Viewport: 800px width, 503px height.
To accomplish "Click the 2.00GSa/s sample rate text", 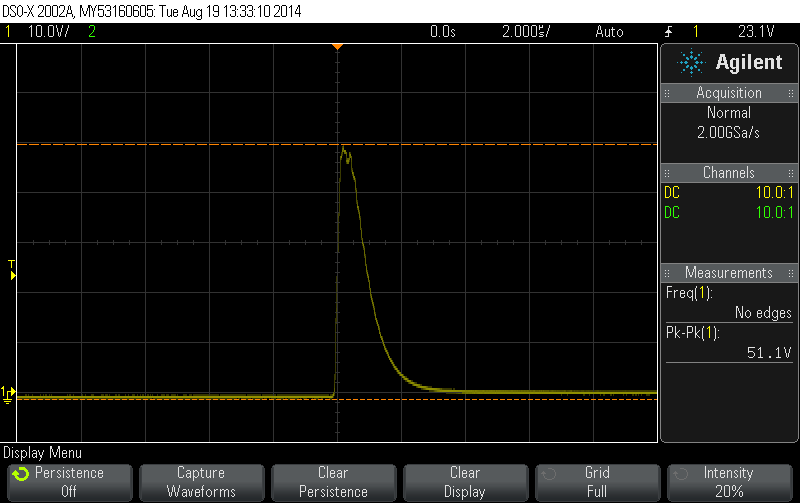I will click(729, 133).
